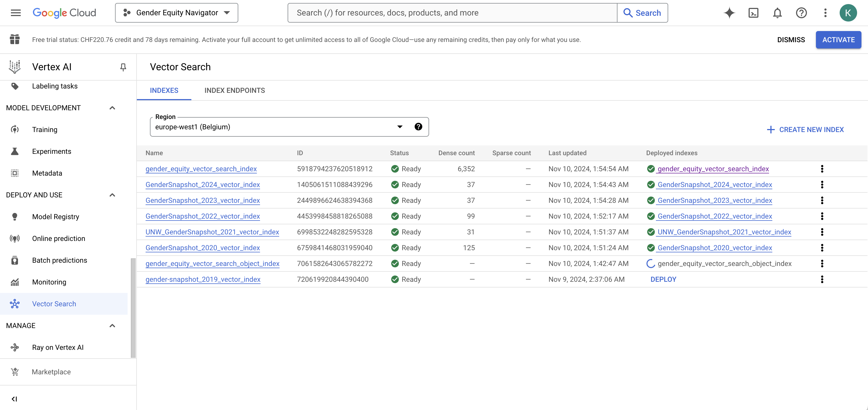Open the main hamburger navigation menu
Image resolution: width=868 pixels, height=410 pixels.
click(x=16, y=13)
